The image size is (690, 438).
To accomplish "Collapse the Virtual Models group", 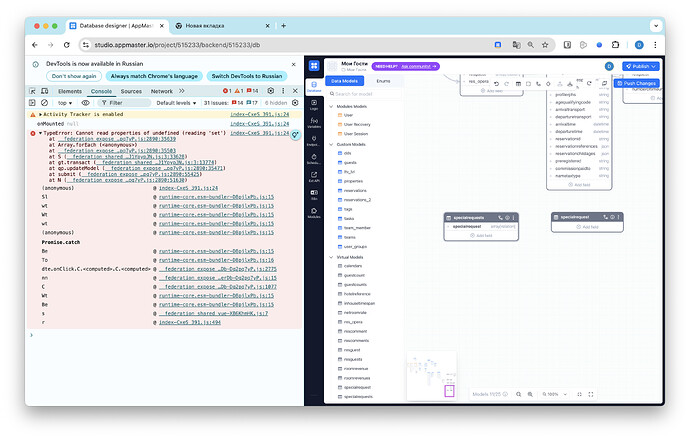I will (x=331, y=257).
